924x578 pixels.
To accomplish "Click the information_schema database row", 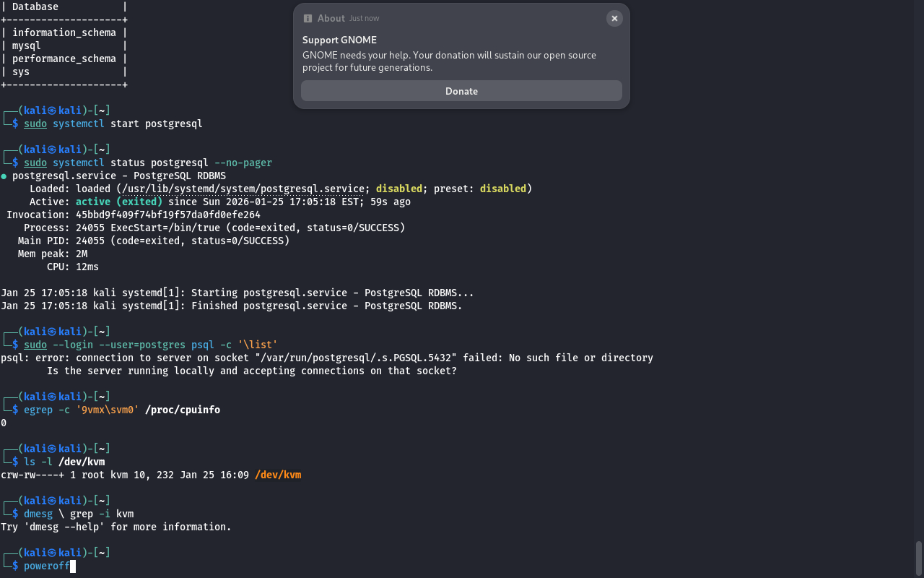I will [64, 33].
